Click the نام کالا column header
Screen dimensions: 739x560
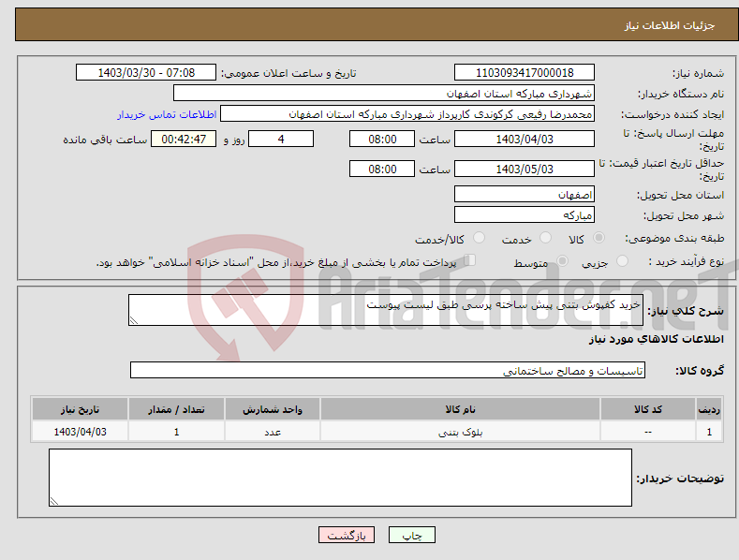(460, 409)
